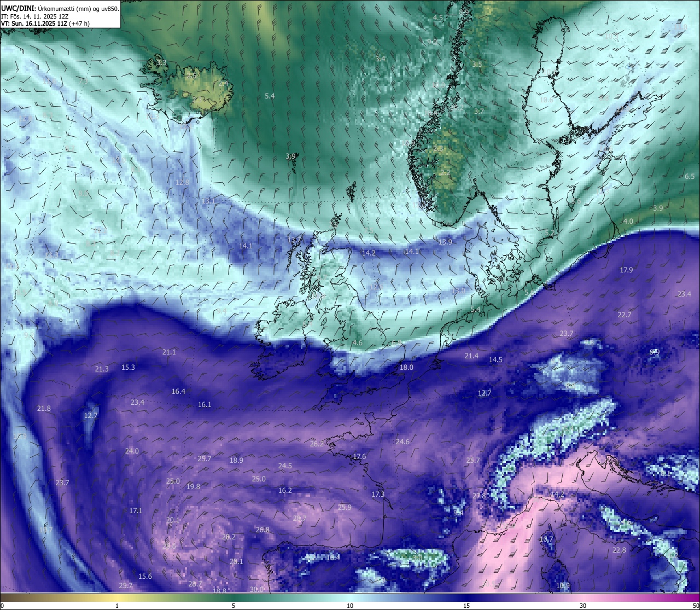Click the 21.3 value label
The image size is (700, 610).
pos(102,369)
